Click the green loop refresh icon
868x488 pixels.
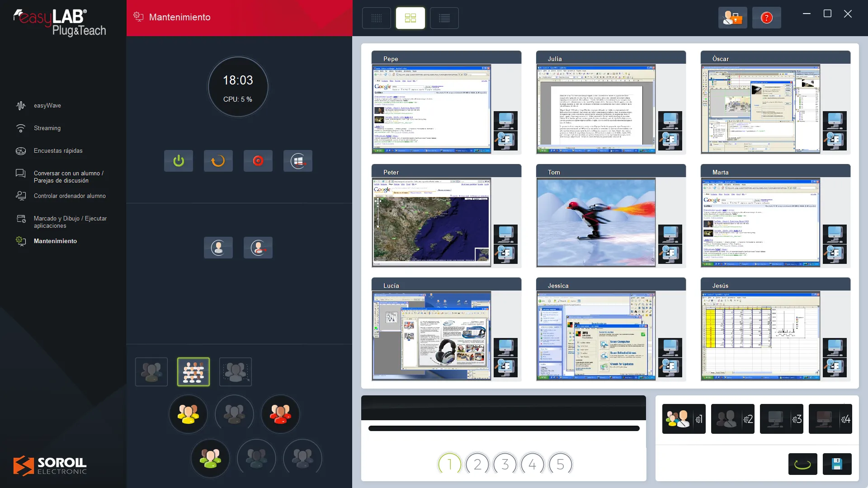pyautogui.click(x=802, y=464)
